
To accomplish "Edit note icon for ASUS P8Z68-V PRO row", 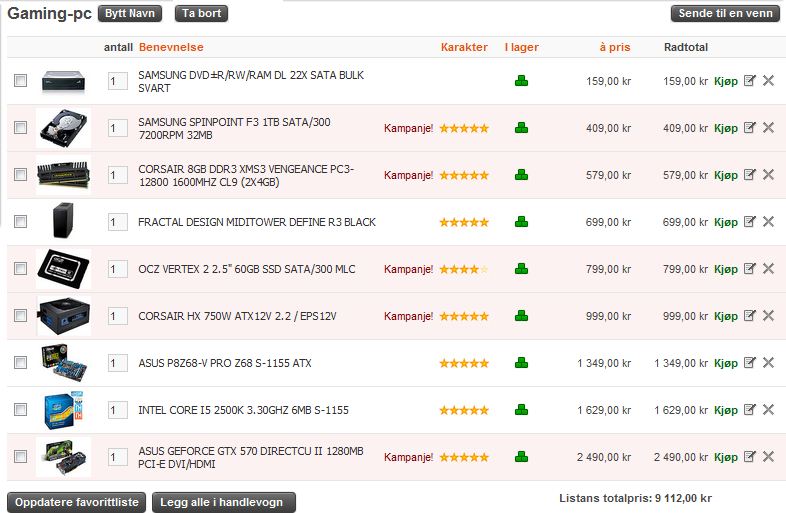I will [x=749, y=363].
